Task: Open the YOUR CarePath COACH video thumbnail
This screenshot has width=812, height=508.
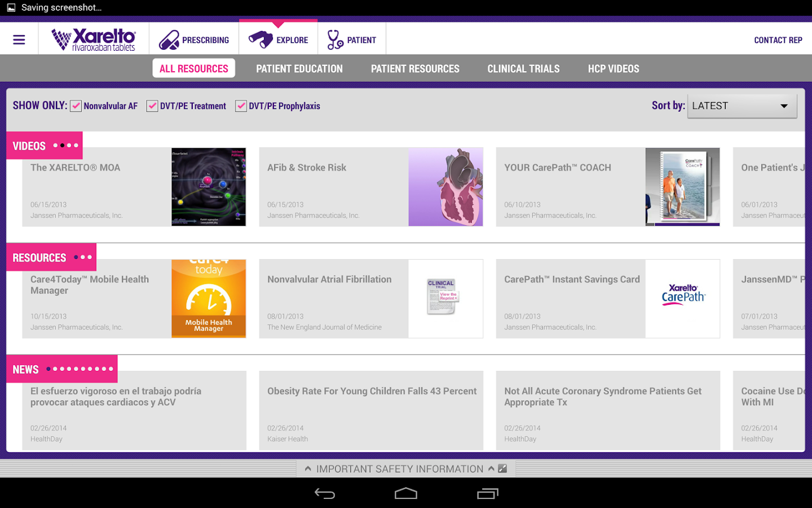Action: 682,187
